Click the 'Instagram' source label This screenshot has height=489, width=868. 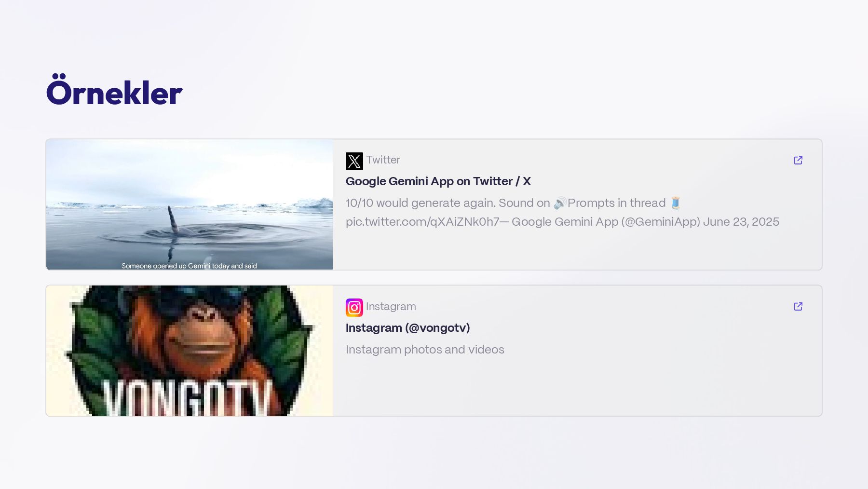coord(391,306)
